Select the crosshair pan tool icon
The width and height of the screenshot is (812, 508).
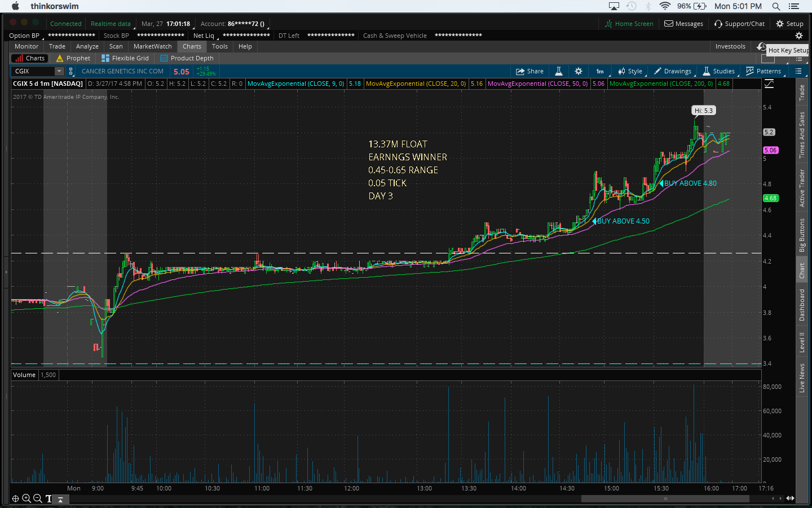tap(15, 498)
